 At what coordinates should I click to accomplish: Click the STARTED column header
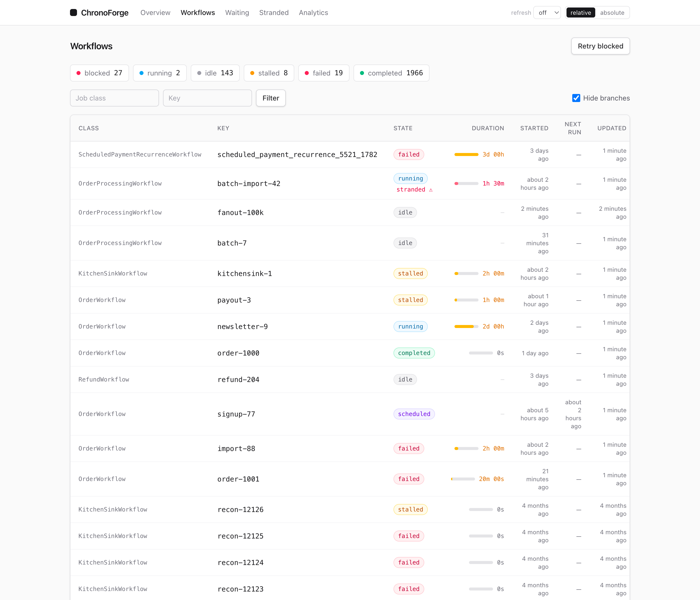pos(534,128)
